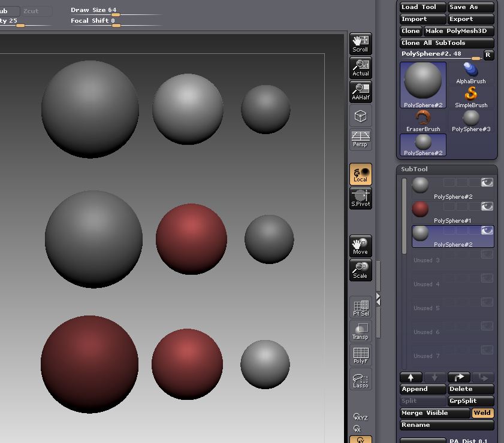
Task: Select the PolySphere#1 subtool row
Action: 452,213
